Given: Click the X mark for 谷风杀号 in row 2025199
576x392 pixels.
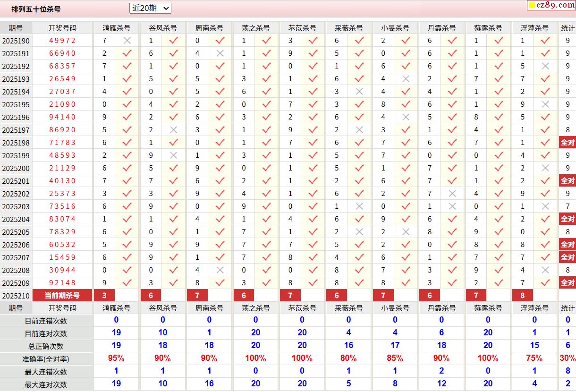Looking at the screenshot, I should point(174,155).
